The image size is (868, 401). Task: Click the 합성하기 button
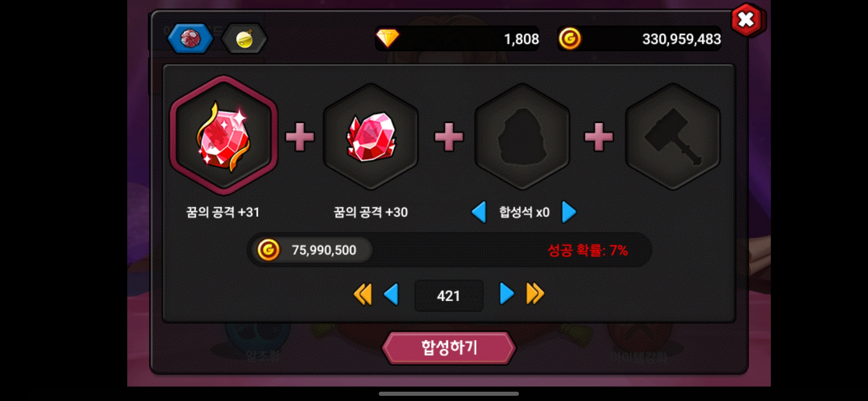tap(449, 348)
